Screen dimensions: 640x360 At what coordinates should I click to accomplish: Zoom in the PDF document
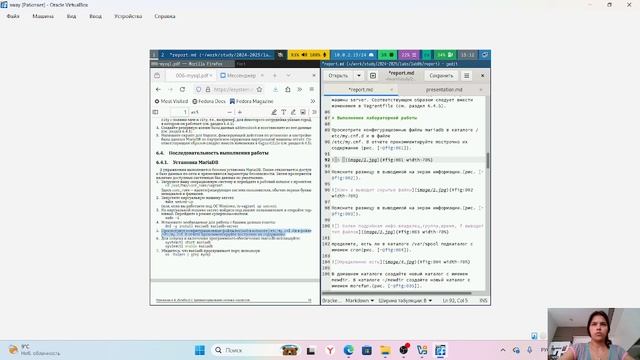pyautogui.click(x=240, y=112)
